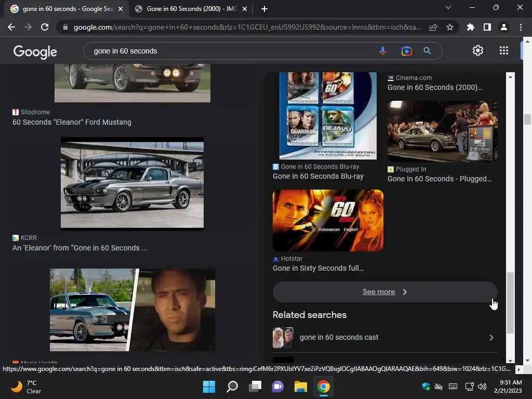Click the forward navigation arrow
This screenshot has height=399, width=532.
pos(28,27)
